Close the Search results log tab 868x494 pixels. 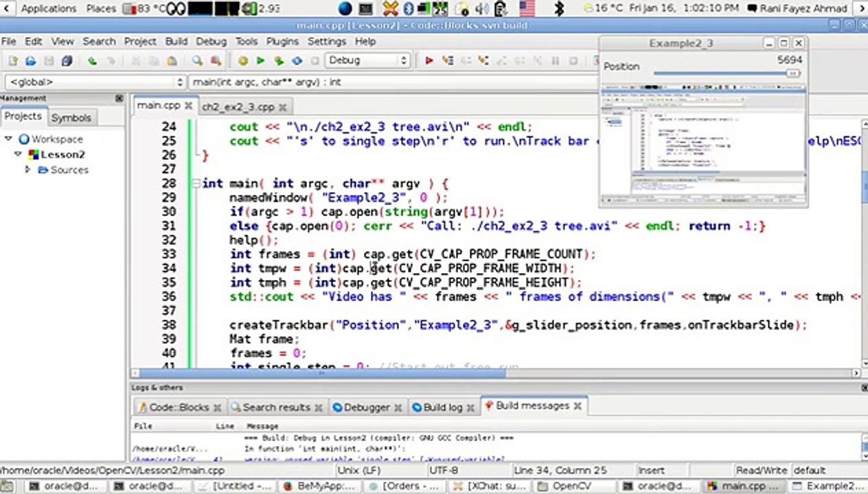318,408
